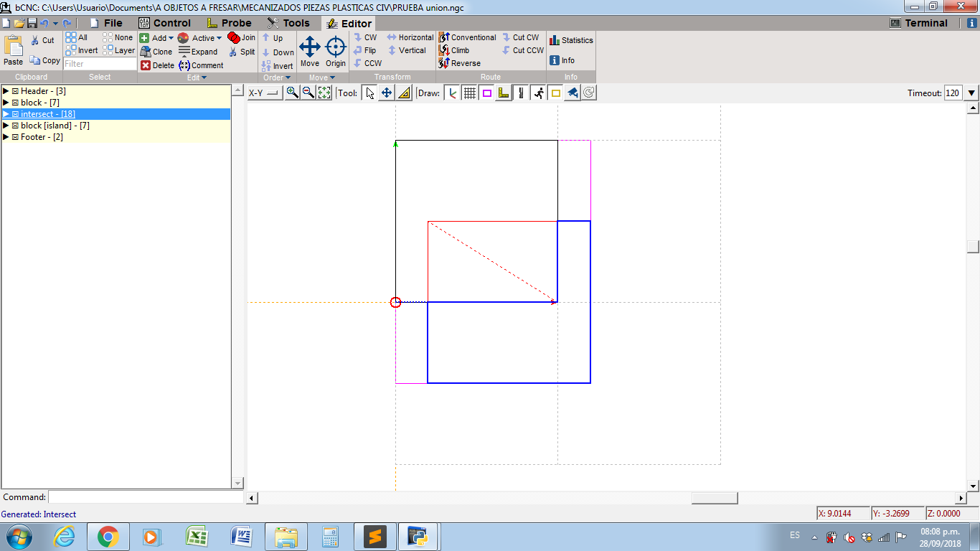The height and width of the screenshot is (551, 980).
Task: Join the selected blocks
Action: pyautogui.click(x=242, y=37)
